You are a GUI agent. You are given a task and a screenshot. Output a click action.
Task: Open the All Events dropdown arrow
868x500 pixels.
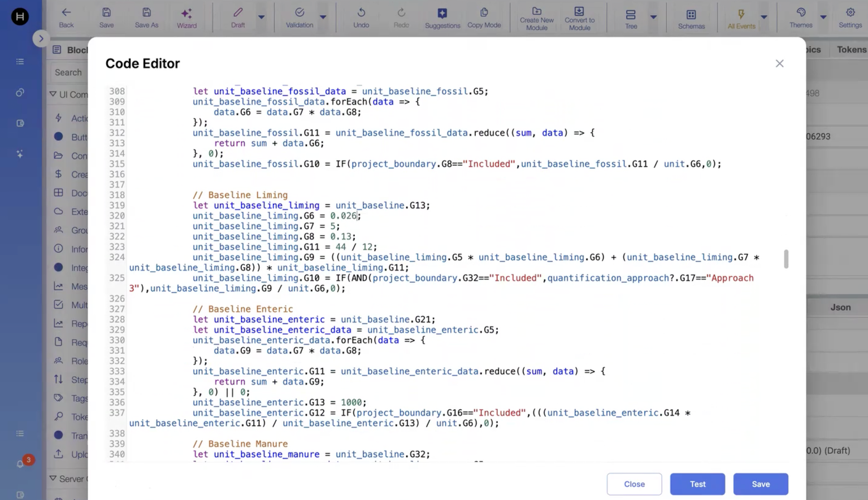point(764,17)
